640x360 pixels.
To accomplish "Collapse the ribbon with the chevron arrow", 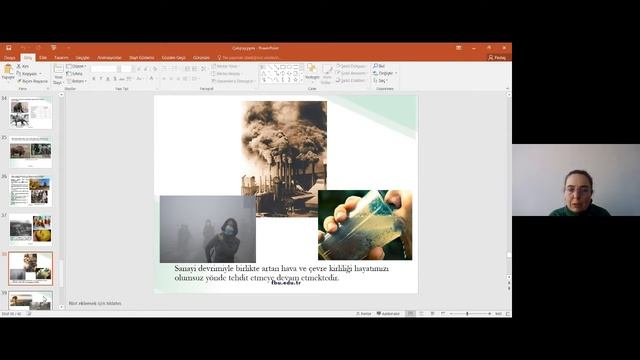I will point(507,89).
